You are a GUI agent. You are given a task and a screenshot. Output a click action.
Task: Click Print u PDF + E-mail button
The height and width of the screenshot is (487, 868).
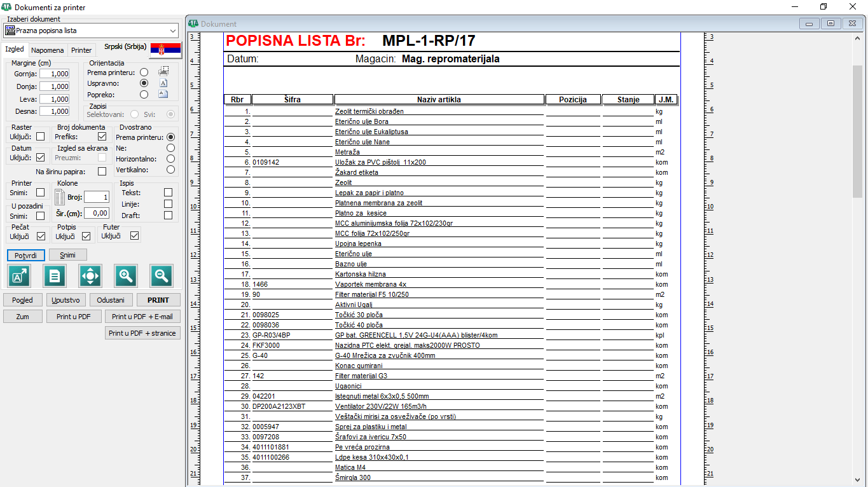[x=142, y=316]
